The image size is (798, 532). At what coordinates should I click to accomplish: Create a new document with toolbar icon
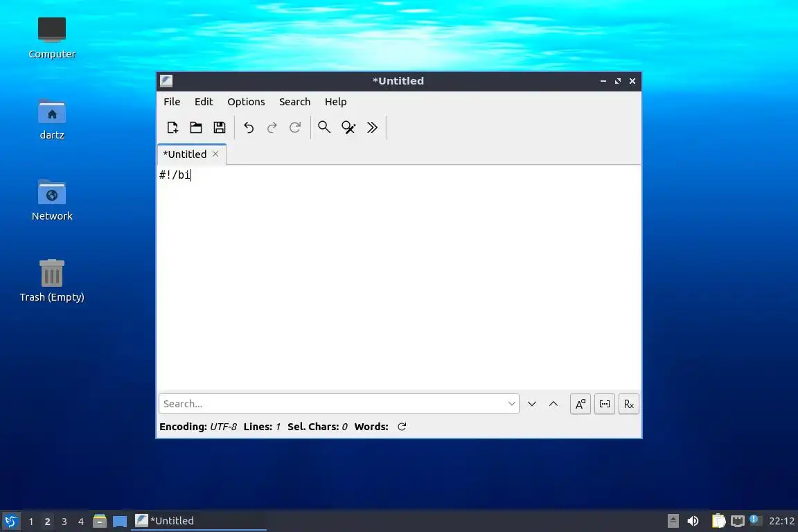(172, 127)
